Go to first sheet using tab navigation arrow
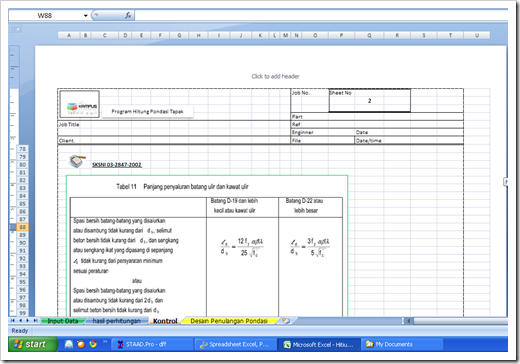Image resolution: width=520 pixels, height=364 pixels. pyautogui.click(x=13, y=321)
